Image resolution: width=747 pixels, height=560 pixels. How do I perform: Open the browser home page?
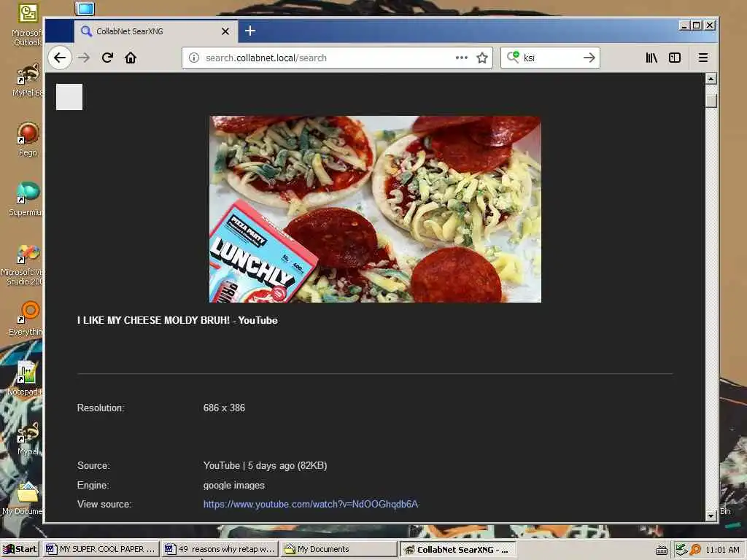coord(131,58)
